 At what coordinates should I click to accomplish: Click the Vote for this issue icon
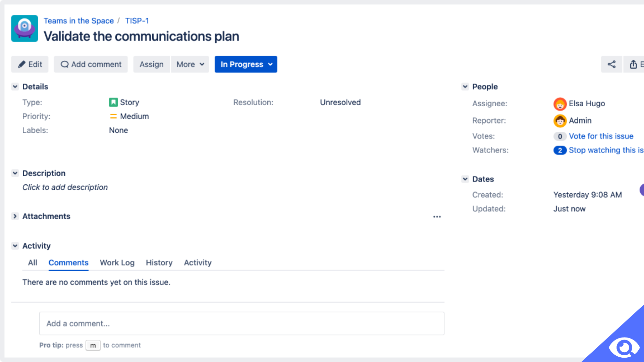coord(559,136)
